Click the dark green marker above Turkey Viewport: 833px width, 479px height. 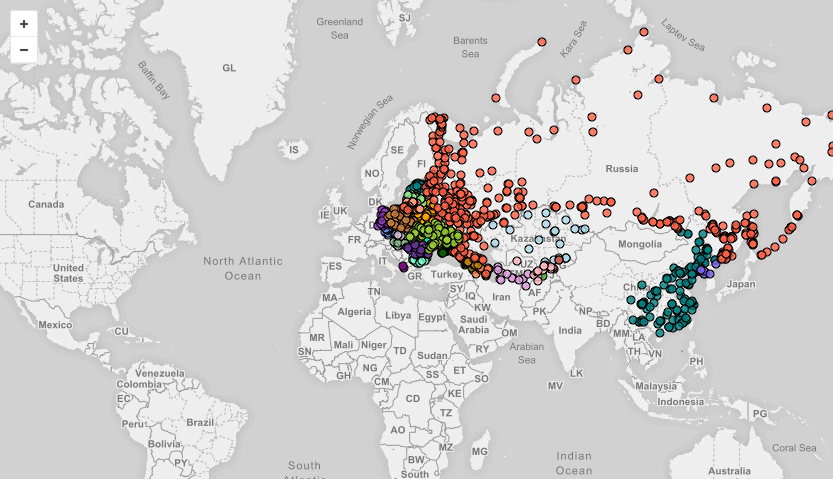tap(442, 252)
